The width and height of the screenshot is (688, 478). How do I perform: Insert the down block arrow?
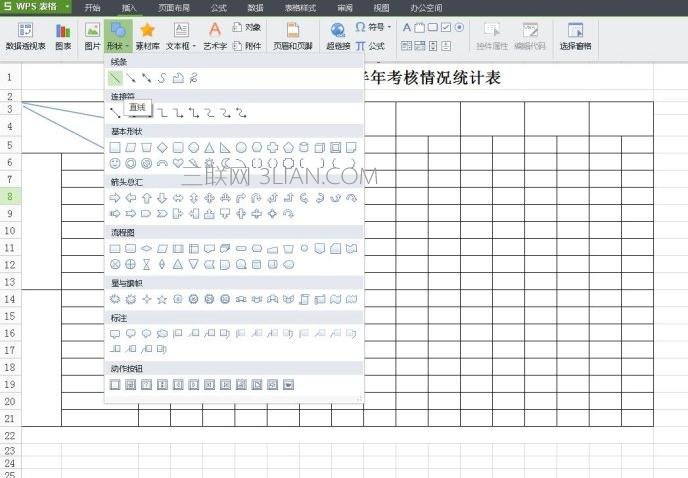(162, 198)
